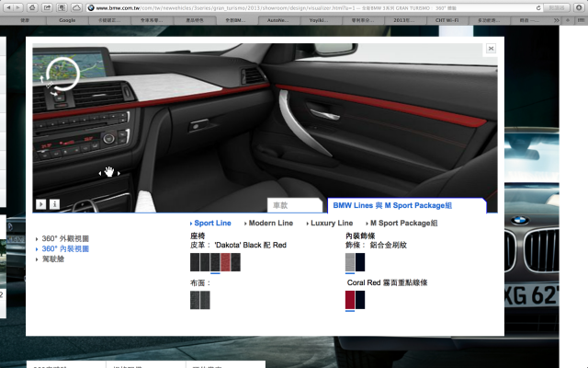The width and height of the screenshot is (588, 368).
Task: Click the circular 360° rotation indicator icon
Action: tap(62, 74)
